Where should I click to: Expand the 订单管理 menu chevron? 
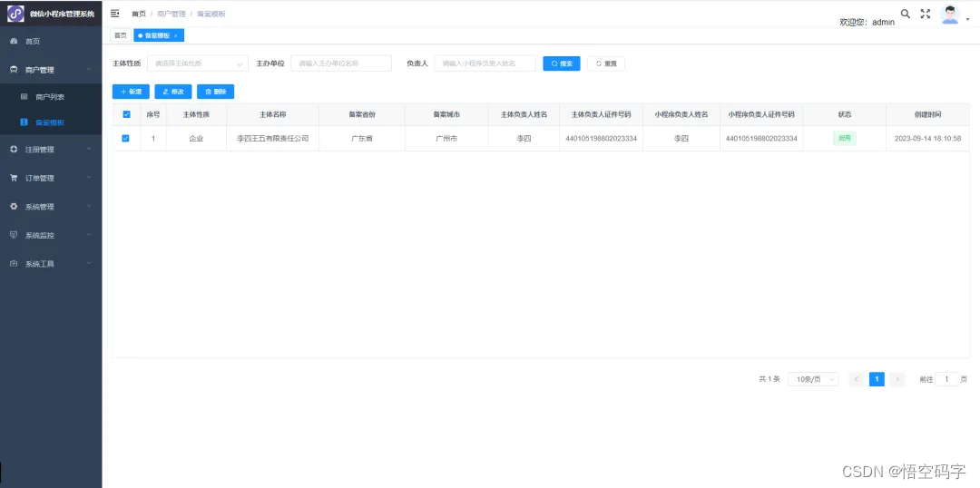pyautogui.click(x=89, y=178)
